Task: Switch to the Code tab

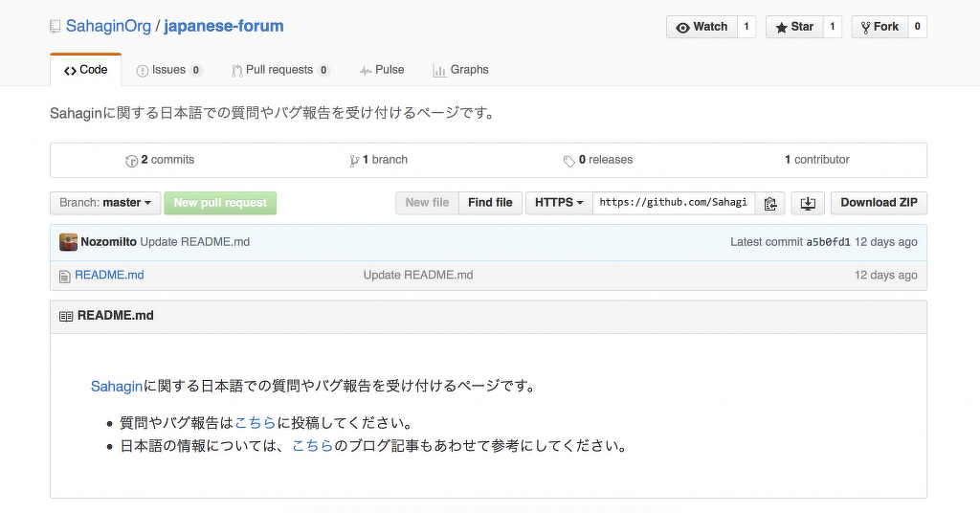Action: tap(85, 70)
